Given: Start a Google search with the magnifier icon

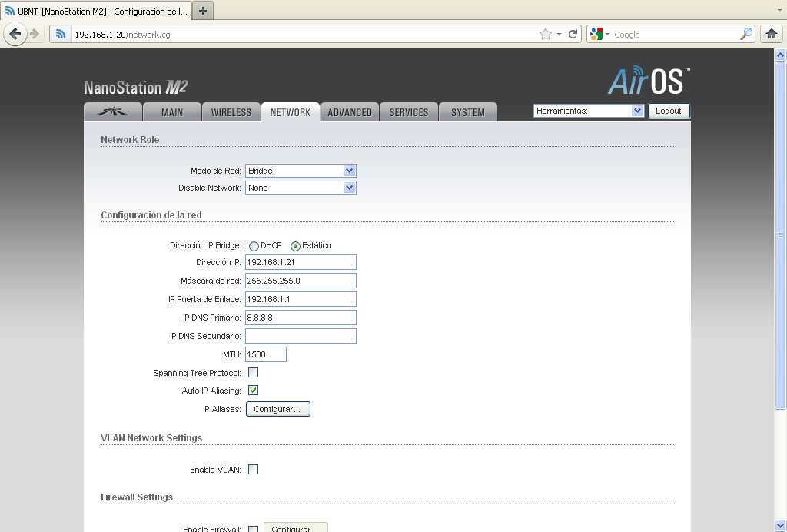Looking at the screenshot, I should coord(745,34).
